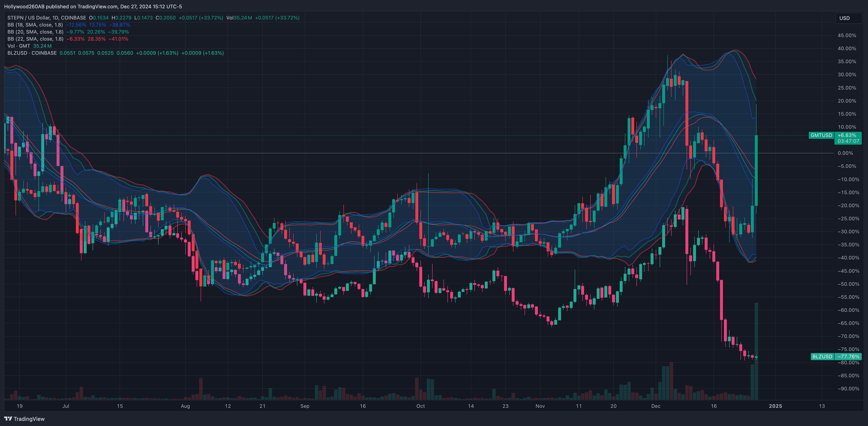Viewport: 868px width, 426px height.
Task: Click the -41.01% BB 22 lower band value
Action: pyautogui.click(x=118, y=39)
